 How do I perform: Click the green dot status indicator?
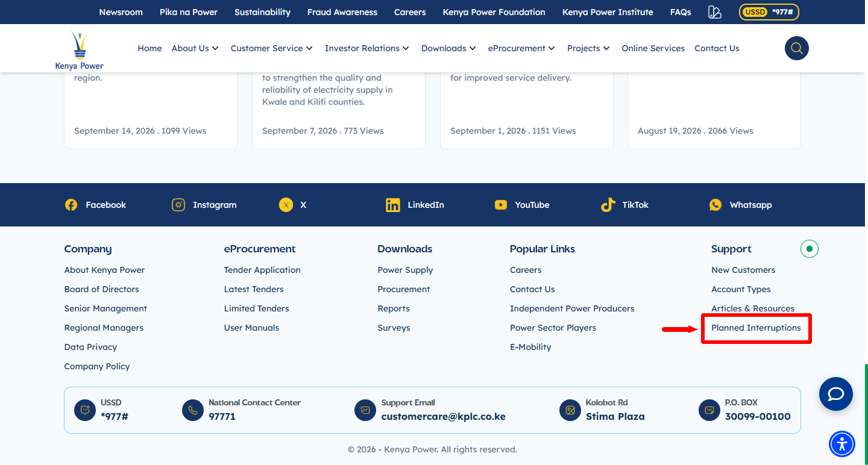click(810, 248)
